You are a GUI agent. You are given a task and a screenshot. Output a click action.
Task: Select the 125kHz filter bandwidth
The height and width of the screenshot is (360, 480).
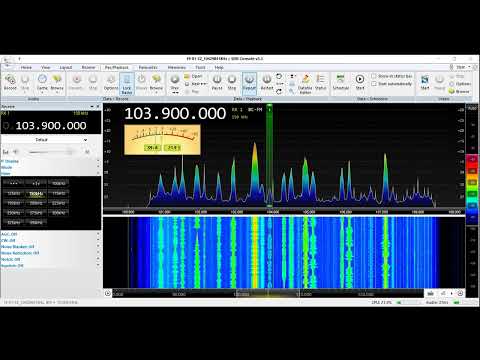tap(14, 193)
